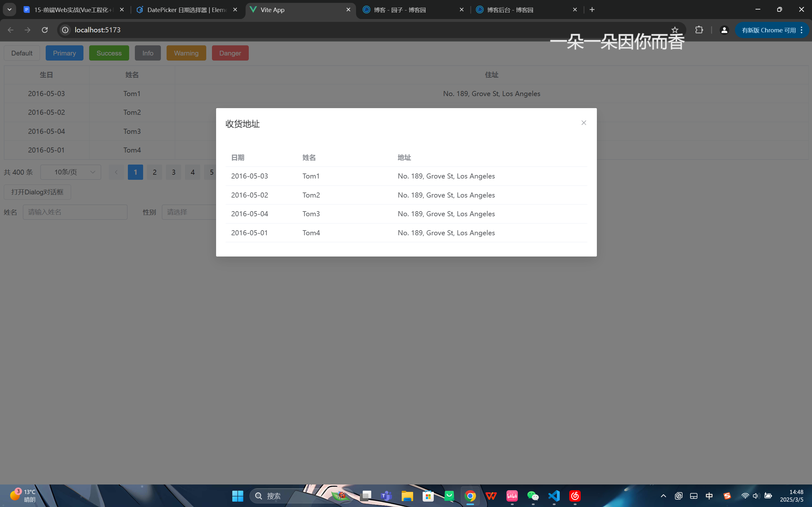Reload the page with refresh icon
This screenshot has width=812, height=507.
pos(45,30)
